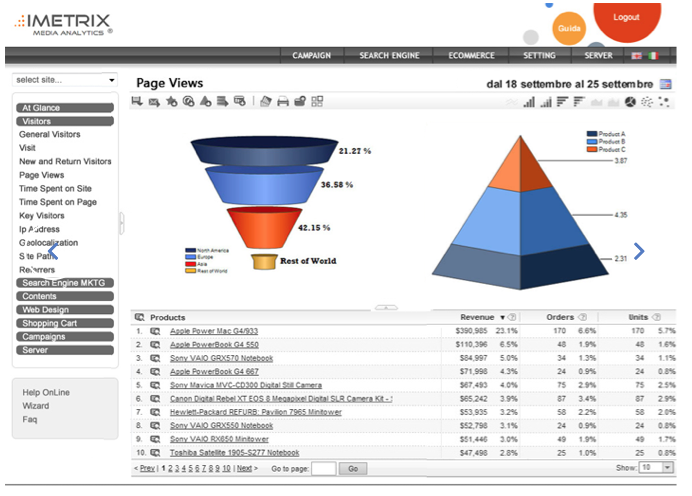This screenshot has height=496, width=692.
Task: Select the English flag language icon
Action: pos(636,56)
